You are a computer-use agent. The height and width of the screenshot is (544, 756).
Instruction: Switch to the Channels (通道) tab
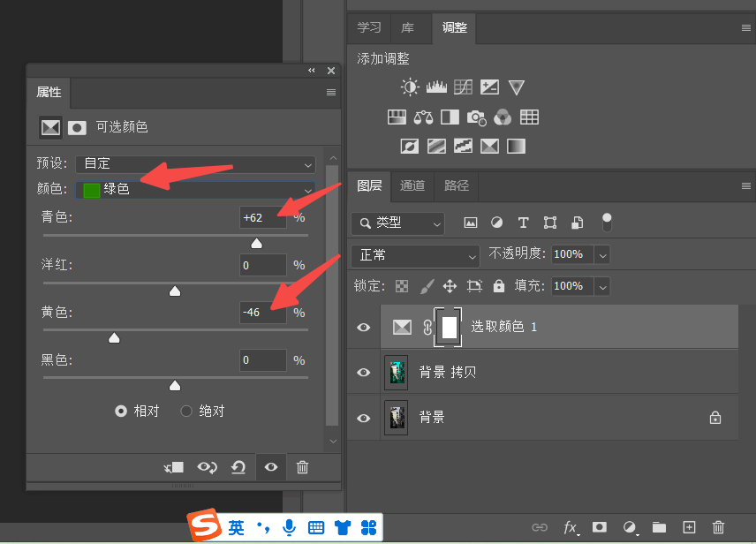point(412,185)
